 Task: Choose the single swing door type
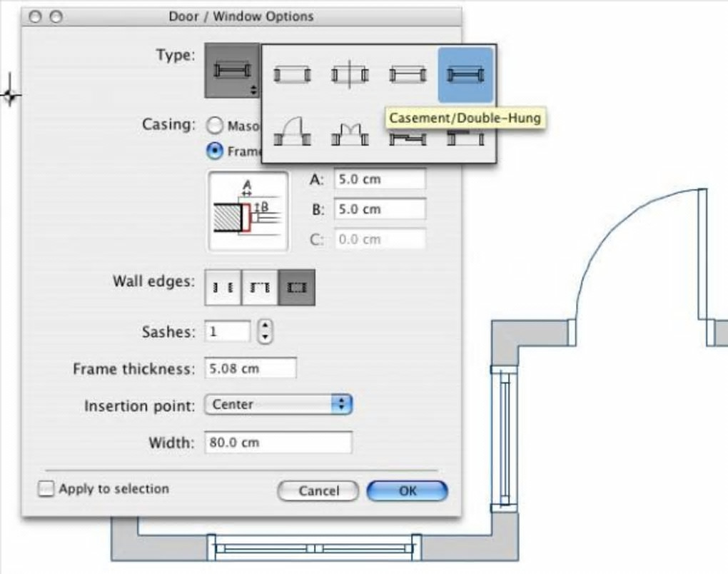292,132
